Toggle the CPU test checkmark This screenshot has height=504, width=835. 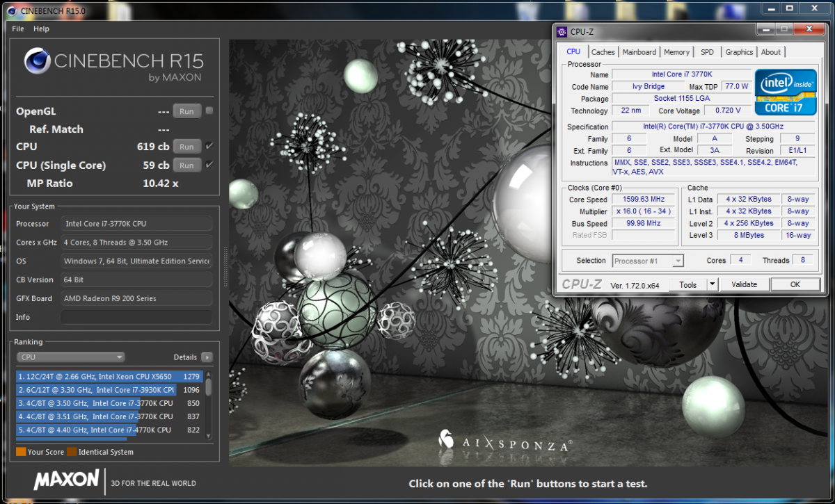pos(209,146)
